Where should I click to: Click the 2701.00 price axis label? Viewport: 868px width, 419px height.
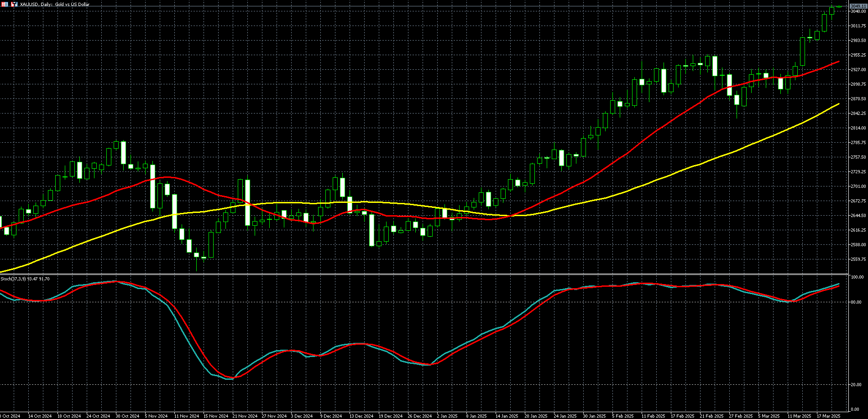[858, 186]
